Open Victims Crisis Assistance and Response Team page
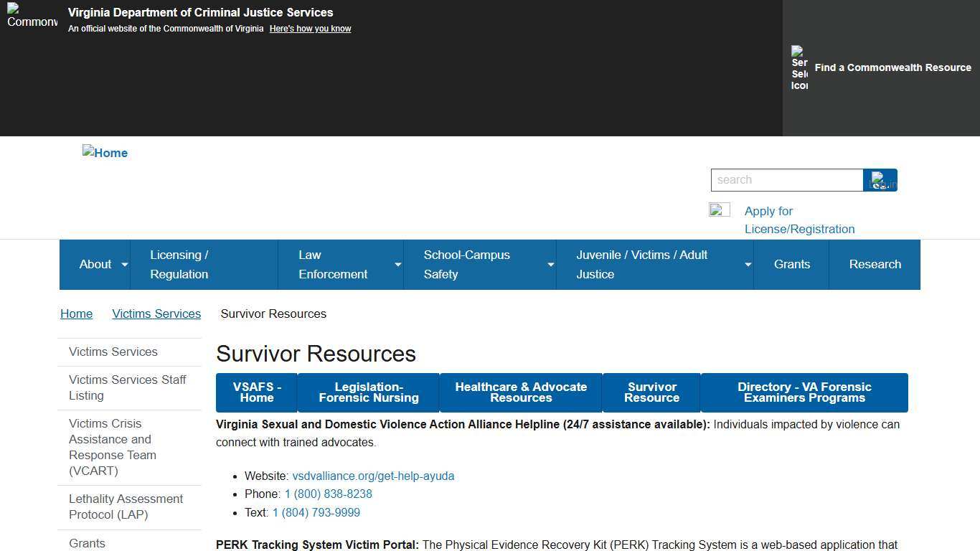Image resolution: width=980 pixels, height=551 pixels. (x=112, y=447)
